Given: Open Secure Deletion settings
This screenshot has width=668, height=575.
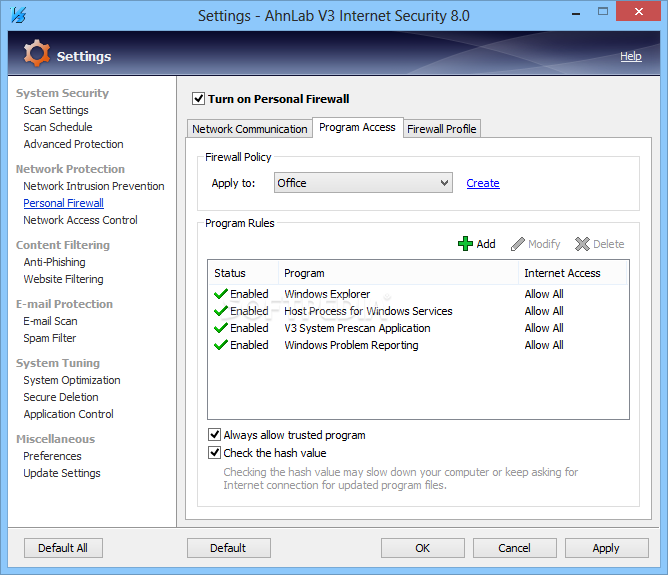Looking at the screenshot, I should coord(60,397).
